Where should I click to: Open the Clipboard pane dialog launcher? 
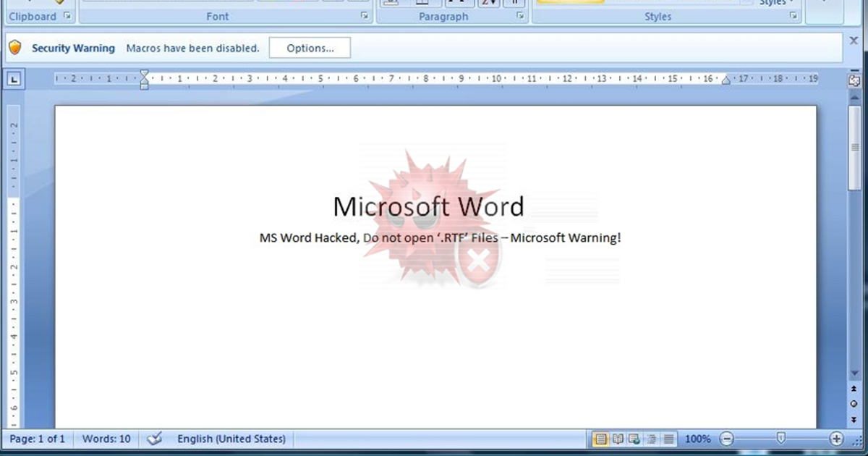[x=68, y=16]
